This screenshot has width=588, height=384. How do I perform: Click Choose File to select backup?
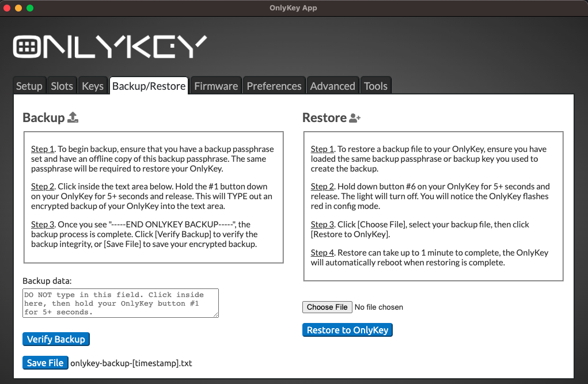coord(327,307)
